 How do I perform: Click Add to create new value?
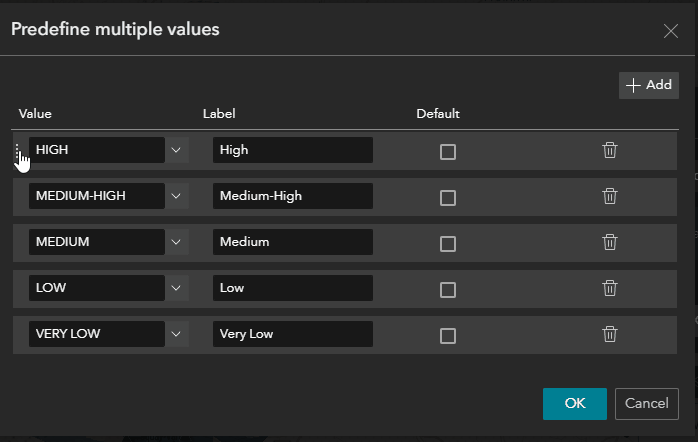click(649, 86)
